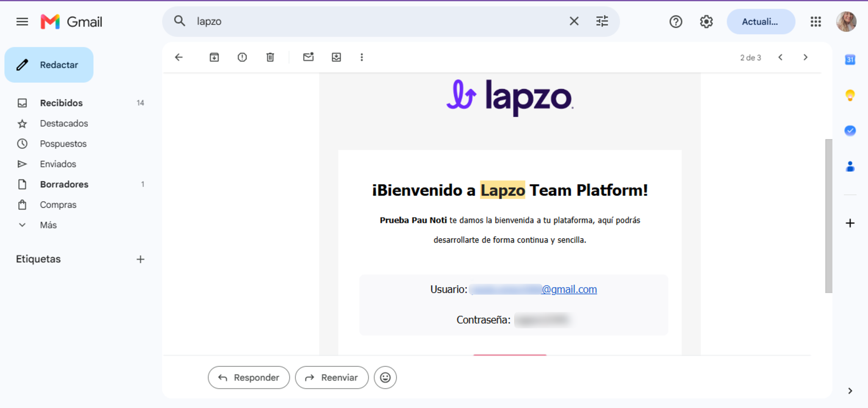The height and width of the screenshot is (408, 868).
Task: Create a new label with plus
Action: click(x=140, y=259)
